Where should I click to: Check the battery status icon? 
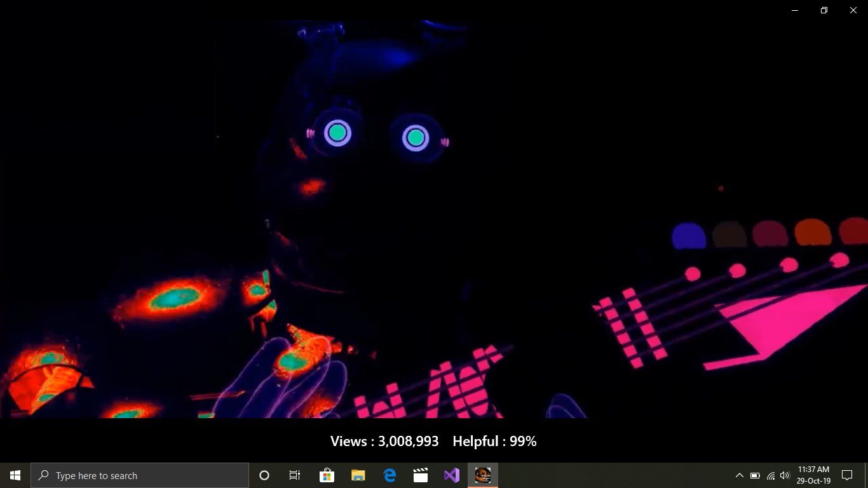tap(755, 475)
